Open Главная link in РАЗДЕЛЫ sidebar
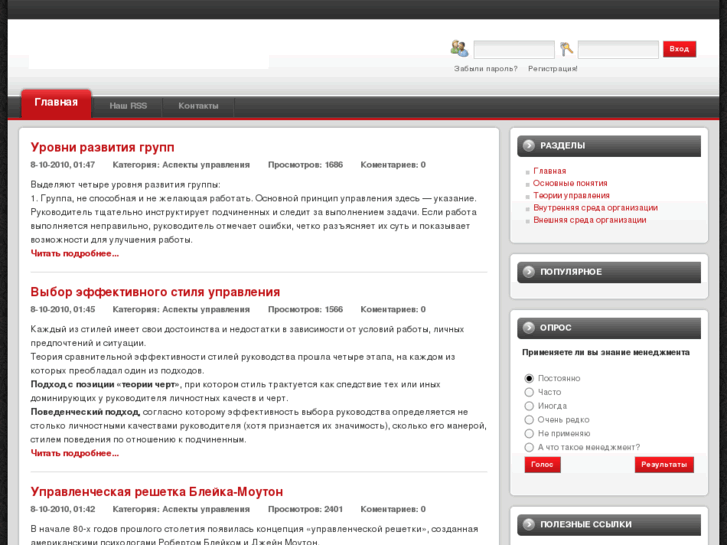This screenshot has height=545, width=727. tap(549, 171)
